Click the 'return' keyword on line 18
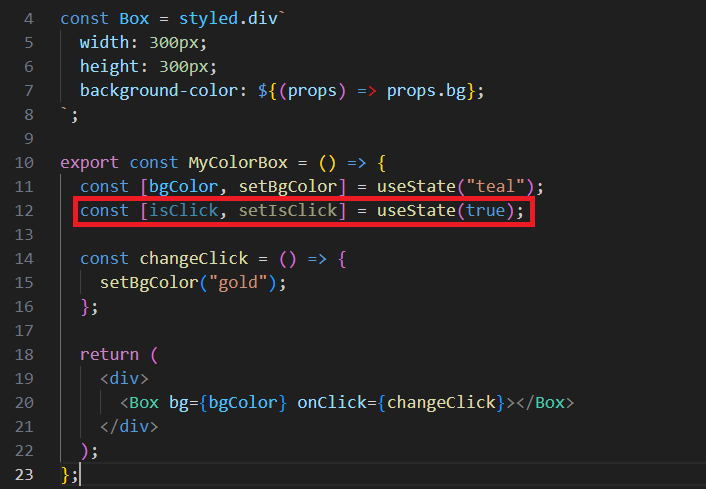 click(x=109, y=355)
